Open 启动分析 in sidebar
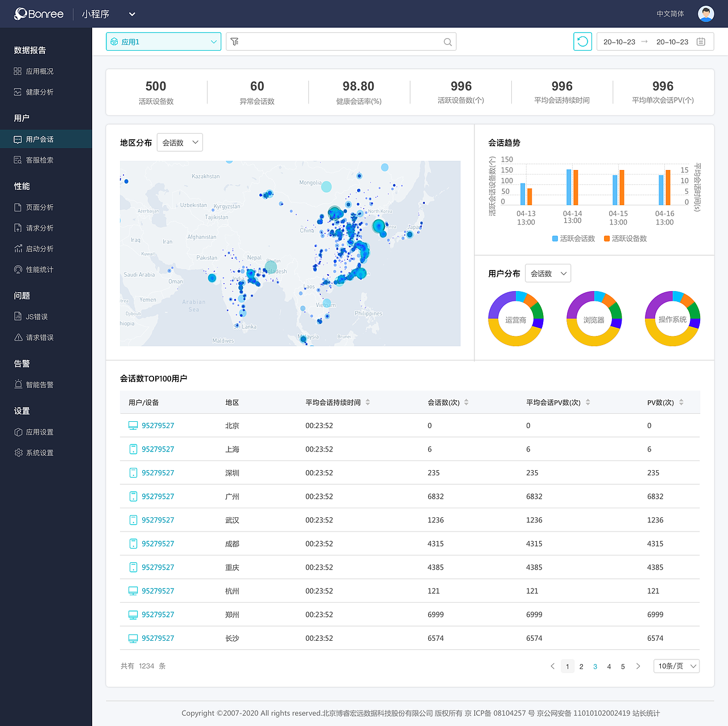The height and width of the screenshot is (726, 728). pyautogui.click(x=40, y=248)
